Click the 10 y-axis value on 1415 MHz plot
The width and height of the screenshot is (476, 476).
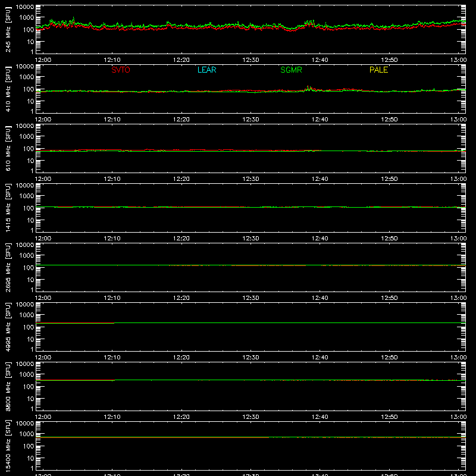pyautogui.click(x=30, y=220)
